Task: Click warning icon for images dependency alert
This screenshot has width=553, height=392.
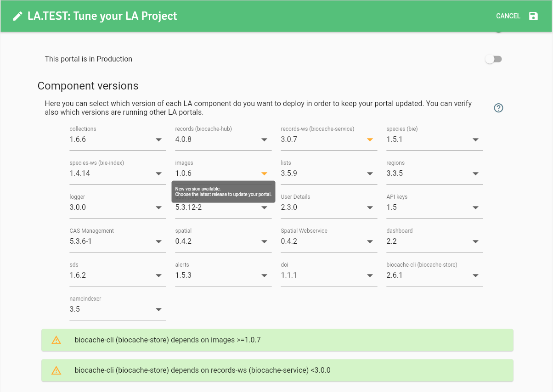Action: click(56, 340)
